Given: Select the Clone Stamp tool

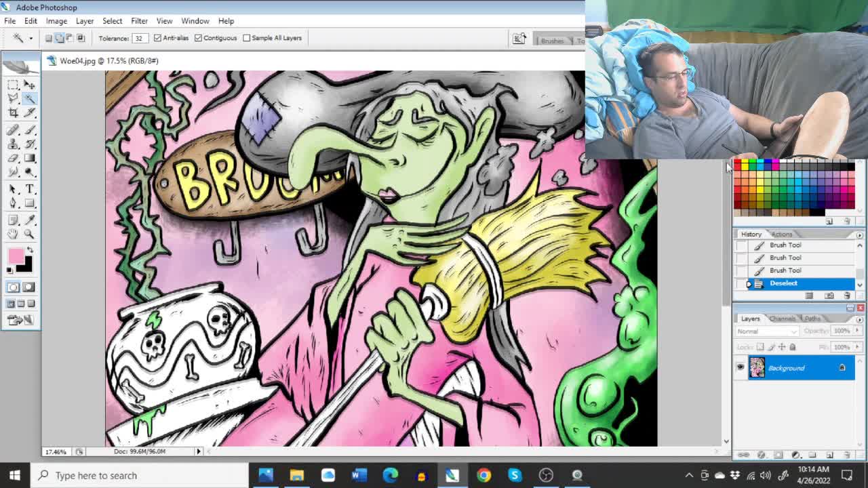Looking at the screenshot, I should coord(13,144).
